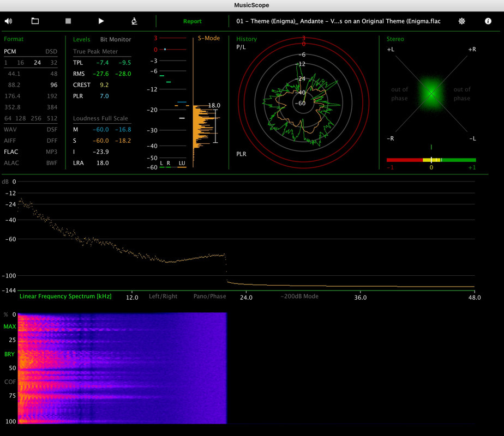This screenshot has height=436, width=504.
Task: Click the LU meter label
Action: point(182,163)
